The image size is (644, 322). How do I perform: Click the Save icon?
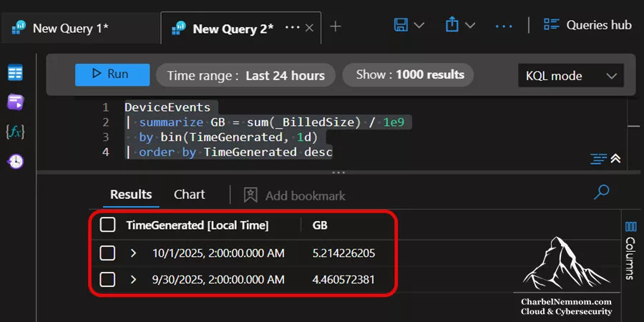401,25
